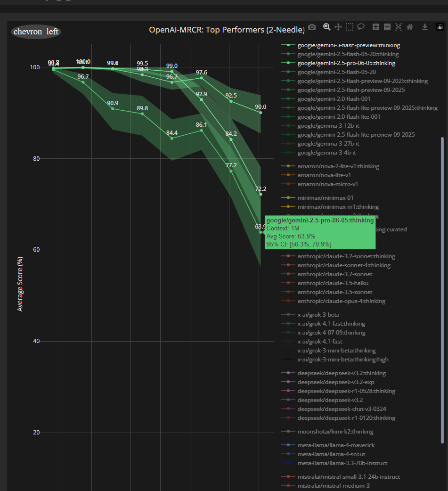Reset axes with the home icon
Screen dimensions: 448x491
point(410,27)
